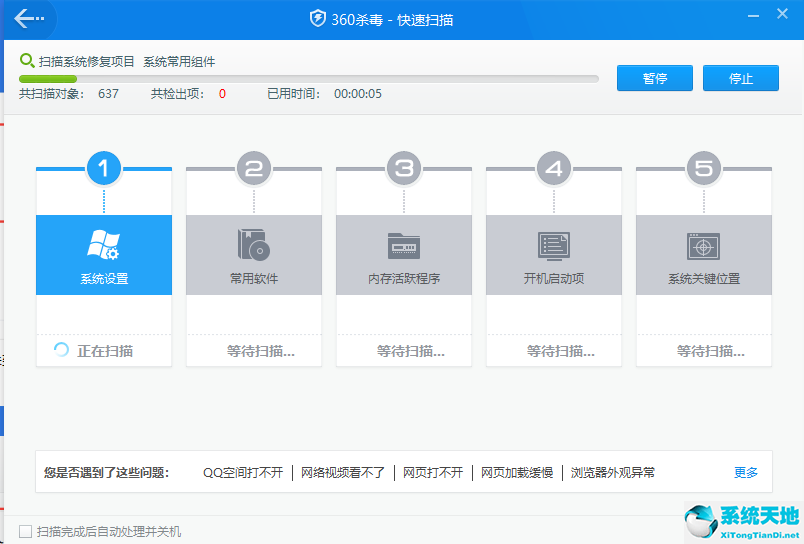Click 等待扫描 under 内存活跃程序
Viewport: 804px width, 544px height.
(x=411, y=351)
